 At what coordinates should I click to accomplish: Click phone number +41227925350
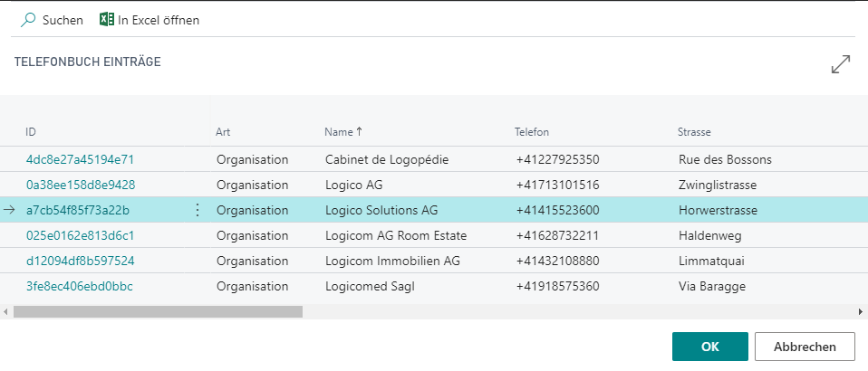pos(557,160)
